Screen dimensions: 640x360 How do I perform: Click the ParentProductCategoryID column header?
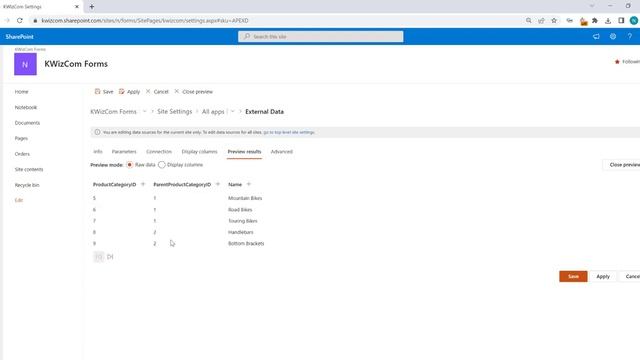tap(182, 184)
